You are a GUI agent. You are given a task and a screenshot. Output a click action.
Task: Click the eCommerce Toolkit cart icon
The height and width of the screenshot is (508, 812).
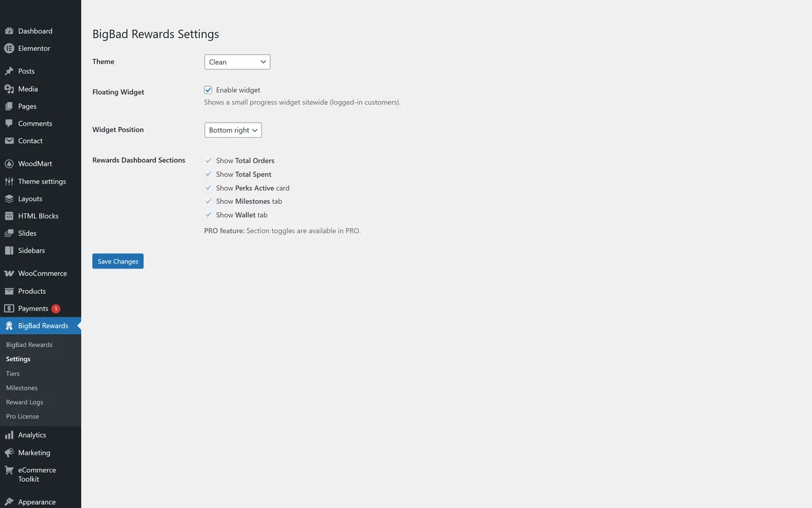click(9, 471)
